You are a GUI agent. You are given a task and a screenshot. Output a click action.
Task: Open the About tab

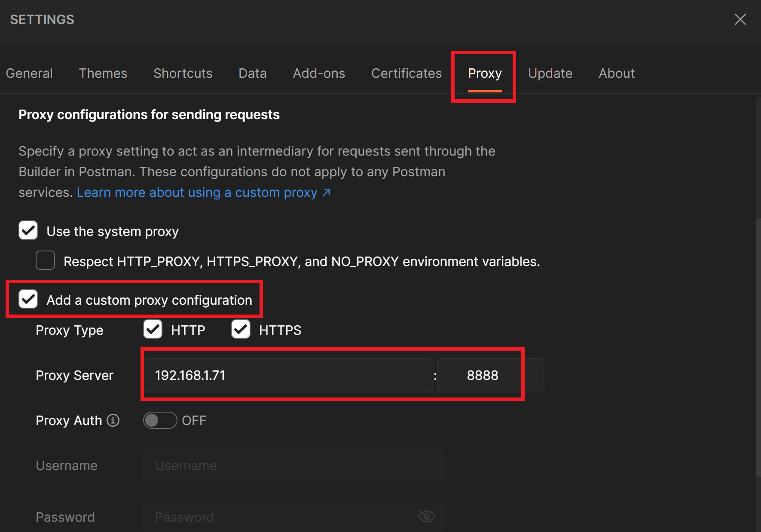click(x=617, y=73)
